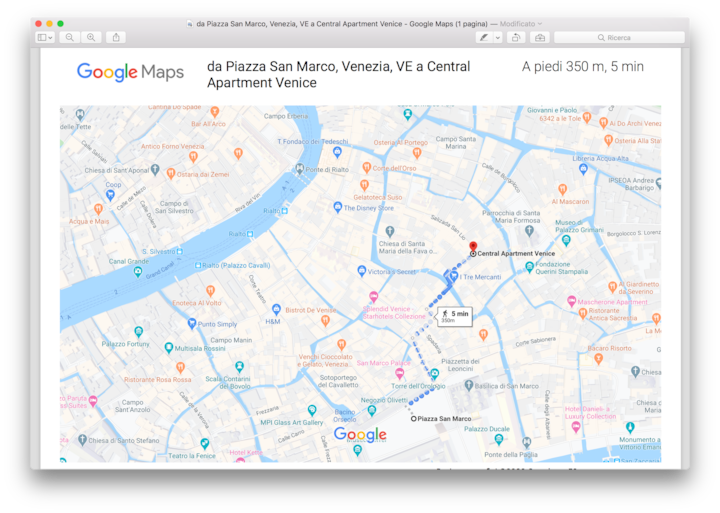Viewport: 720px width, 513px height.
Task: Click the green maximize window button
Action: [60, 23]
